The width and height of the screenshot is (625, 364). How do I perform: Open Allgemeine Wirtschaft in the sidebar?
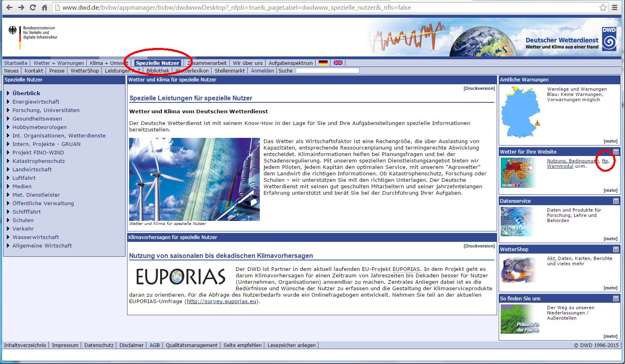pos(42,245)
